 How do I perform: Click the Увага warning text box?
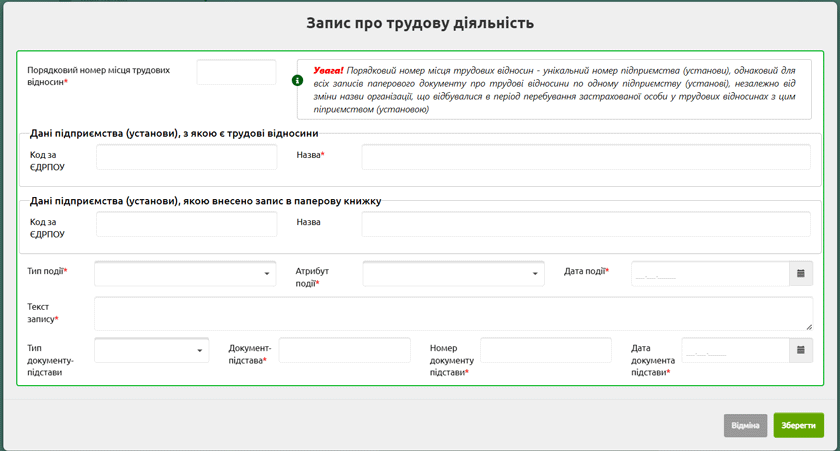553,89
